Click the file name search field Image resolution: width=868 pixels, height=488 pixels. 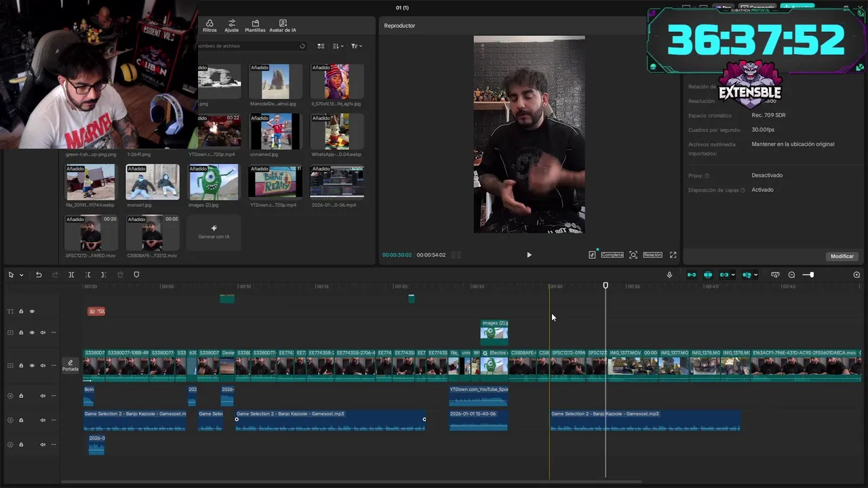[251, 46]
